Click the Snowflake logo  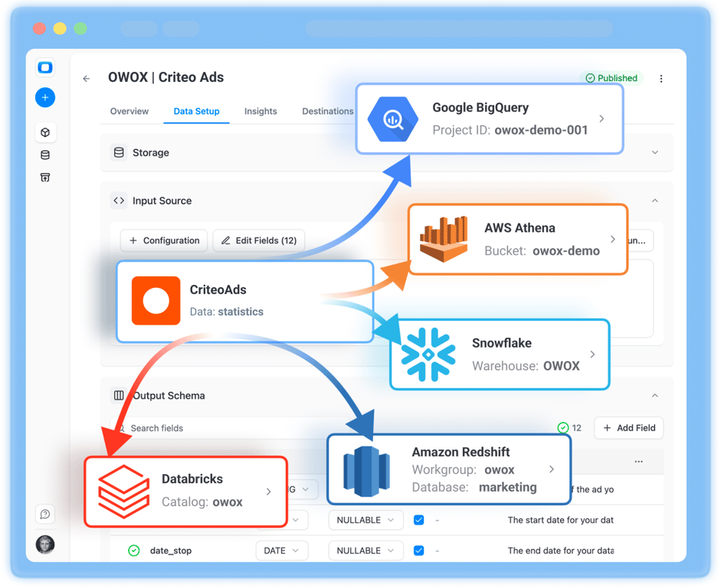tap(428, 354)
